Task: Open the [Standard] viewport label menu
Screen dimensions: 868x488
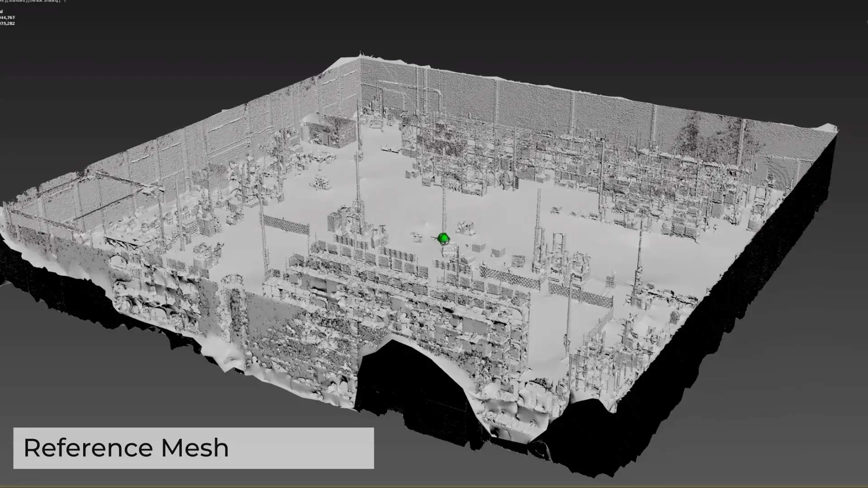Action: tap(17, 1)
